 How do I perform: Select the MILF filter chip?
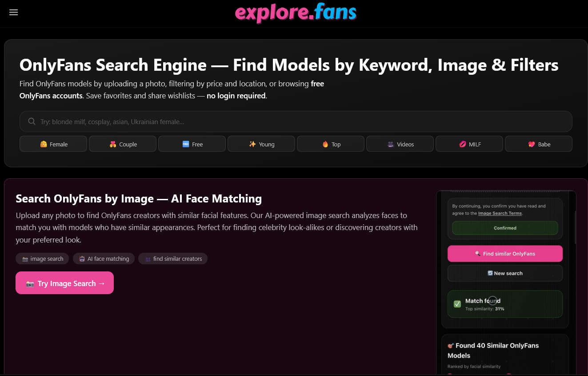pos(469,144)
